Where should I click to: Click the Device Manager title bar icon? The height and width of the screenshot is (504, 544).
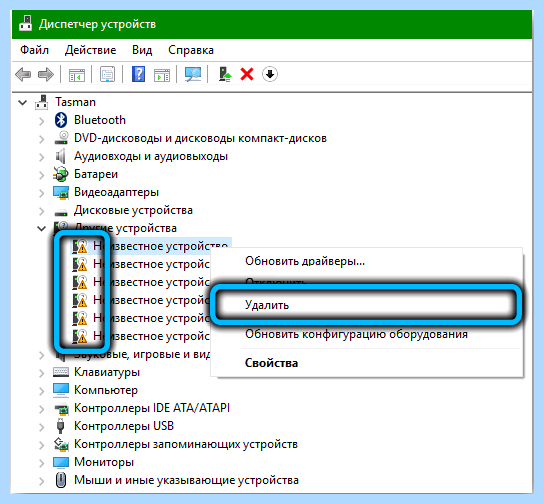26,24
